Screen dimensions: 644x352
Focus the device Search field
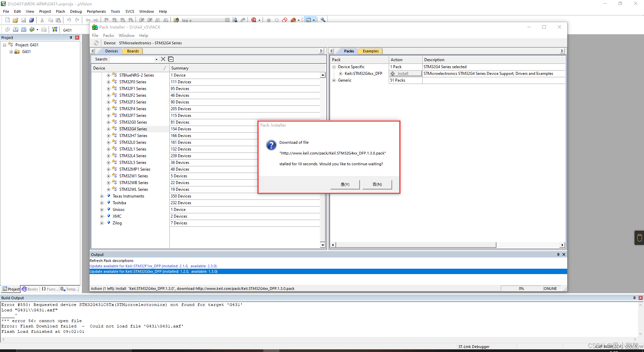(132, 59)
